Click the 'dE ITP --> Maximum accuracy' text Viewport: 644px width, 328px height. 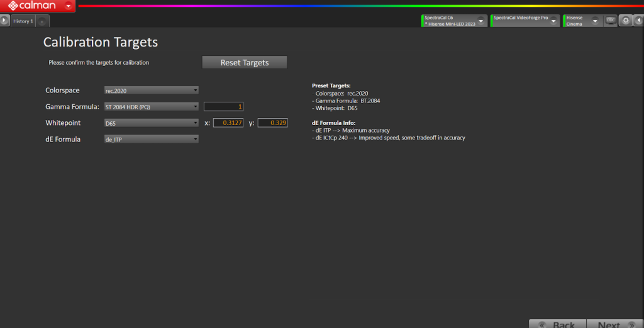(x=351, y=131)
